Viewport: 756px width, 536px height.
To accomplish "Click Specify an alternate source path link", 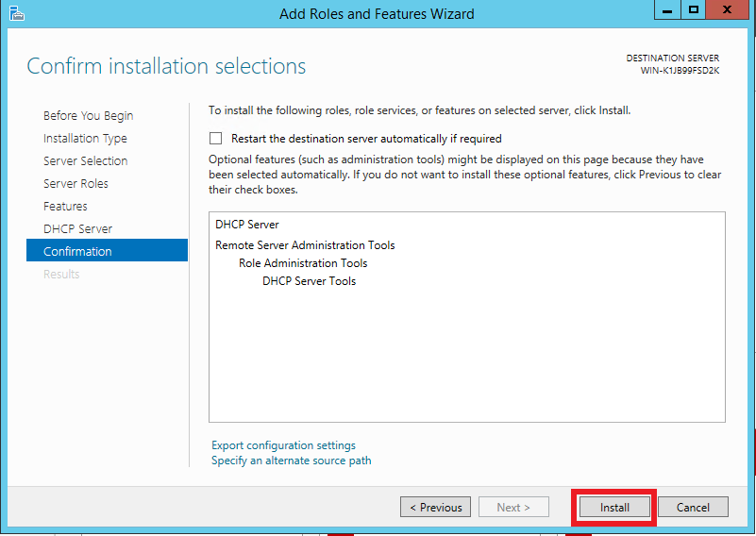I will pyautogui.click(x=292, y=461).
